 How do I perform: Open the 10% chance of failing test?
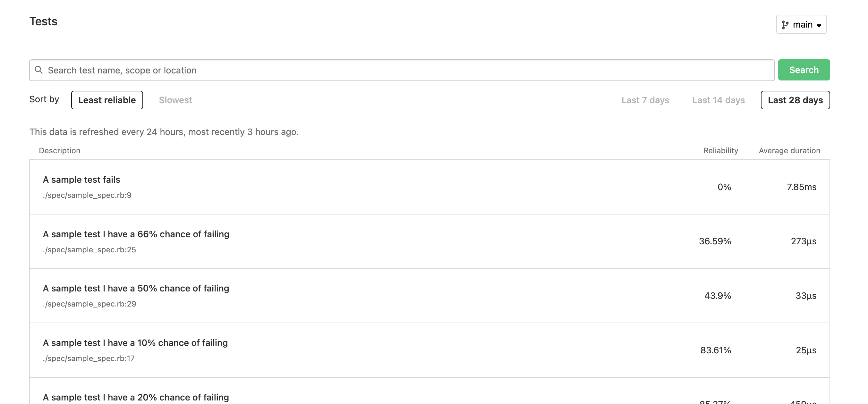(x=135, y=343)
